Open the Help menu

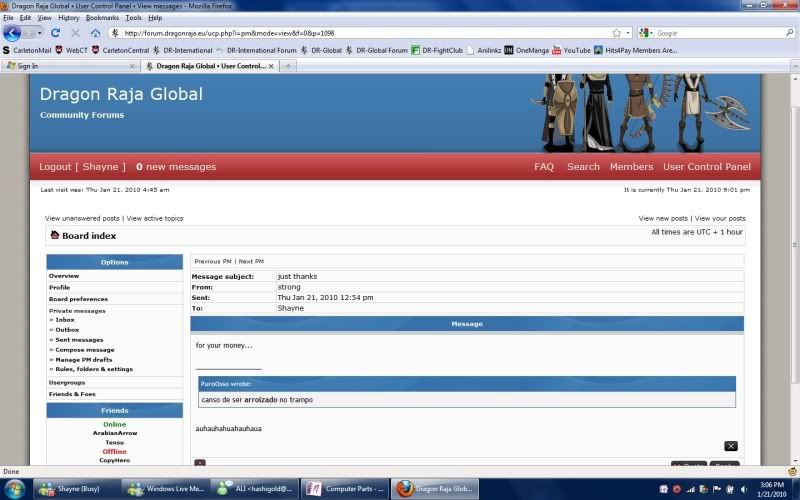tap(155, 17)
